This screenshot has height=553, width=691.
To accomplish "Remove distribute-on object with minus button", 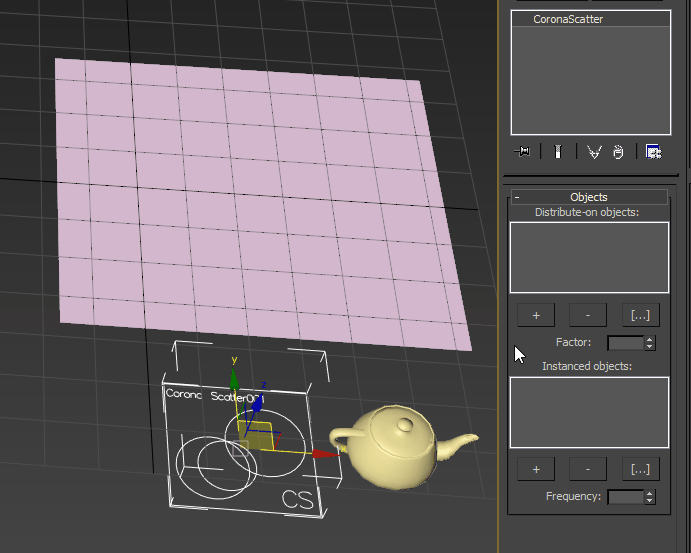I will (x=588, y=315).
